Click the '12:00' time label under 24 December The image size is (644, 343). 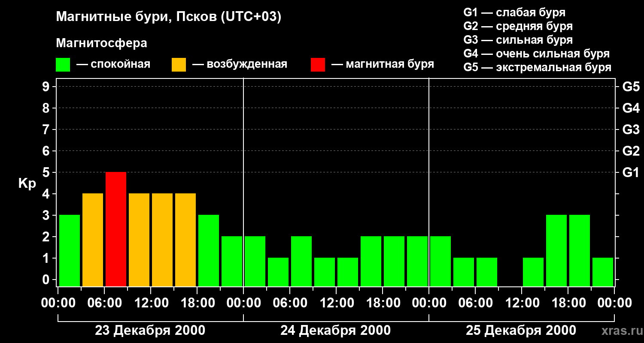[336, 303]
